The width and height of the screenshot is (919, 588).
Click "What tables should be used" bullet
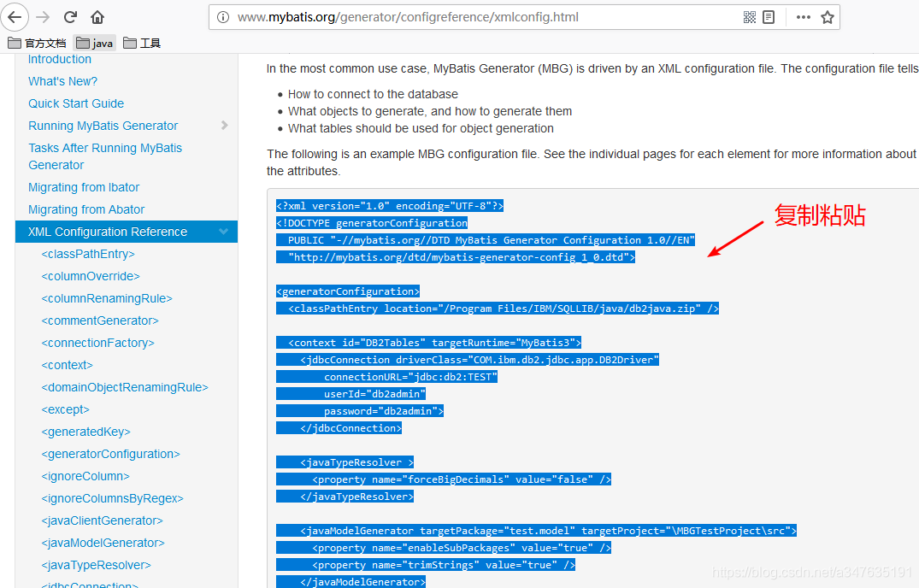(x=421, y=128)
